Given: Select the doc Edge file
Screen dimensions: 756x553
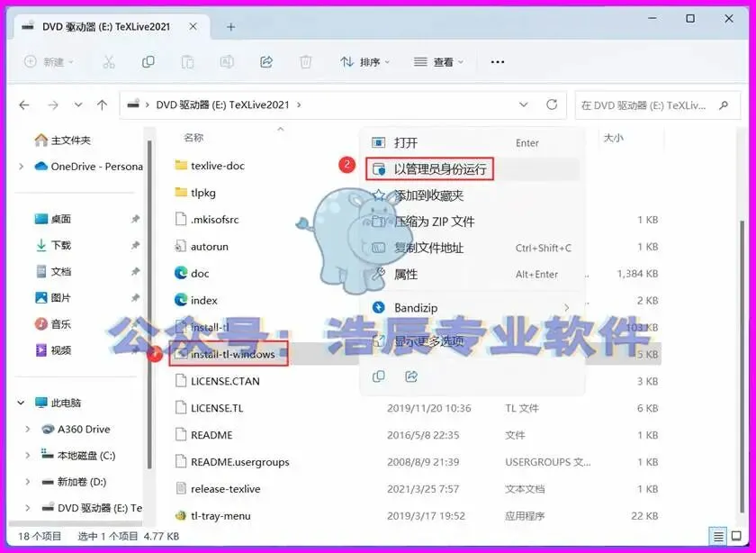Looking at the screenshot, I should [192, 273].
